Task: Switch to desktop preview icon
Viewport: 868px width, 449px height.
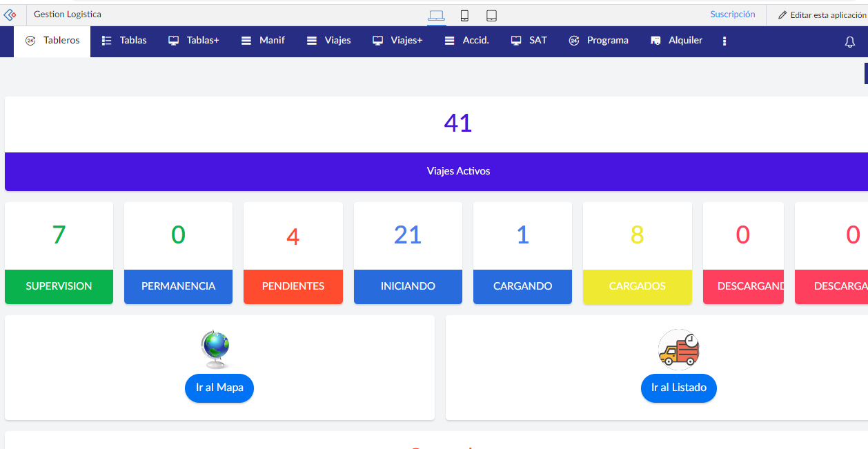Action: 436,15
